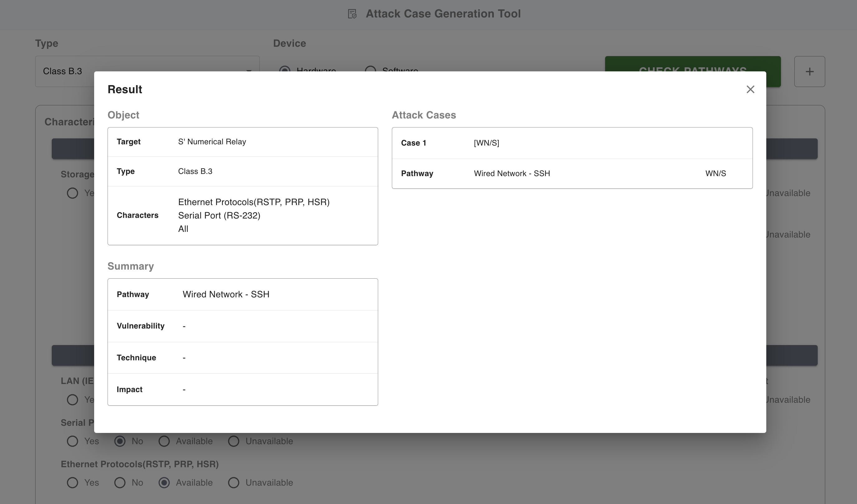Select Yes for Ethernet Protocols
The width and height of the screenshot is (857, 504).
(x=72, y=482)
